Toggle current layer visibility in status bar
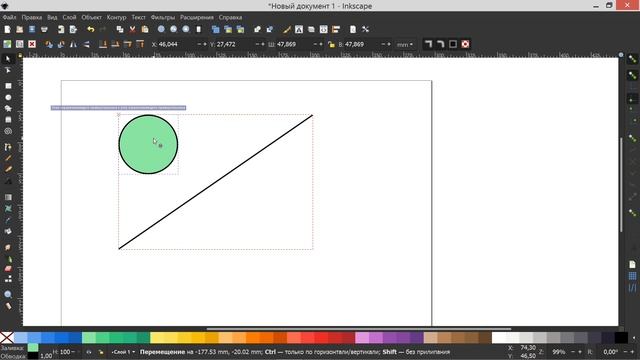Viewport: 640px width, 360px height. click(89, 352)
